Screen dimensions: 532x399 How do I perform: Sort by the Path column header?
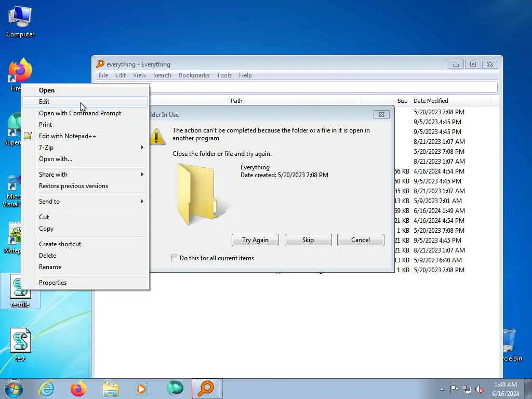pyautogui.click(x=294, y=101)
